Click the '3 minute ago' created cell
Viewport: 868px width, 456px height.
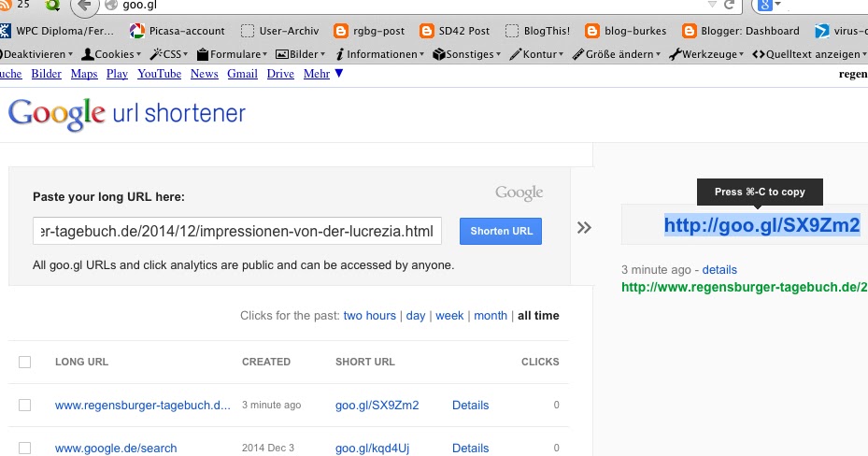tap(271, 406)
